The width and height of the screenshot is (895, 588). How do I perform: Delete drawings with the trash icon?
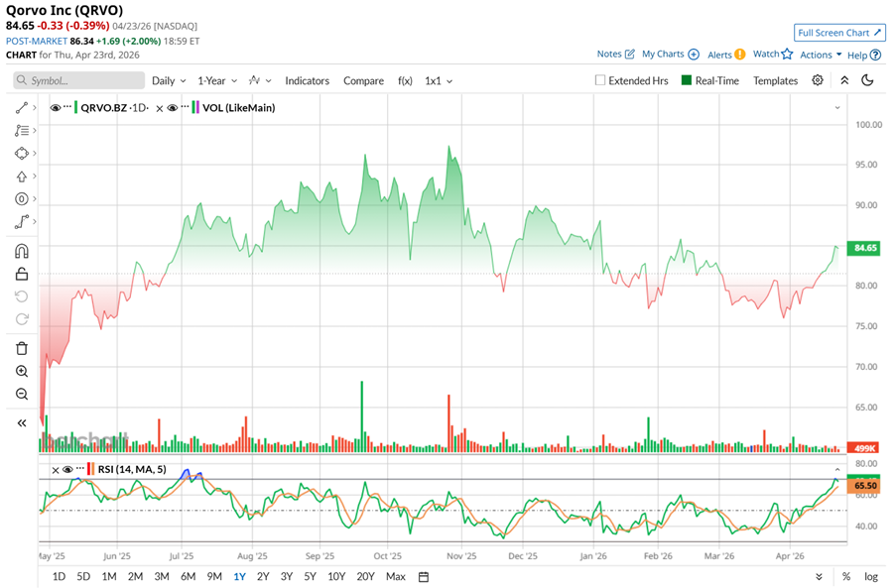click(x=22, y=348)
